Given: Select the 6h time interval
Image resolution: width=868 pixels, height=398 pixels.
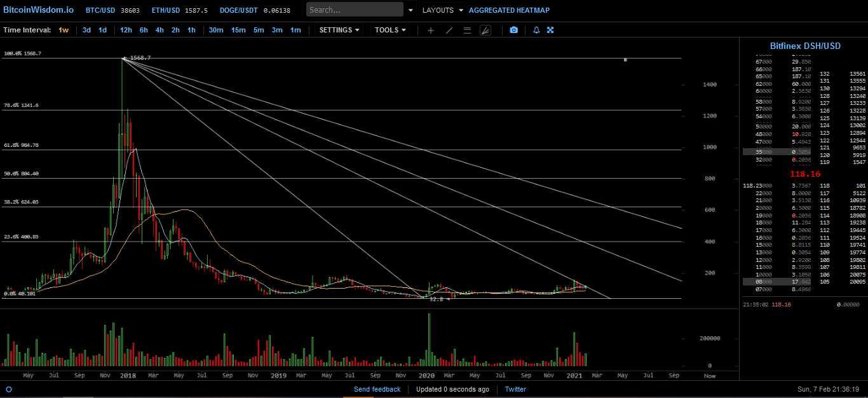Looking at the screenshot, I should pos(144,30).
